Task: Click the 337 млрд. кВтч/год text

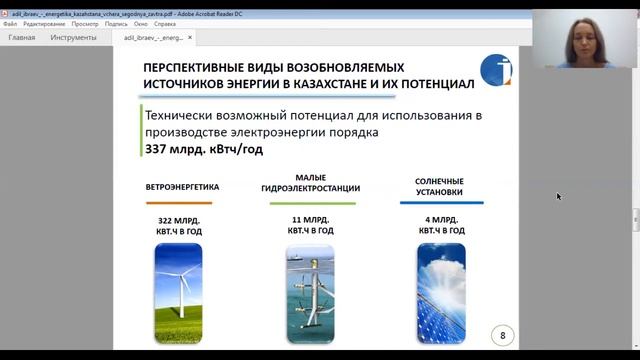Action: pyautogui.click(x=204, y=149)
